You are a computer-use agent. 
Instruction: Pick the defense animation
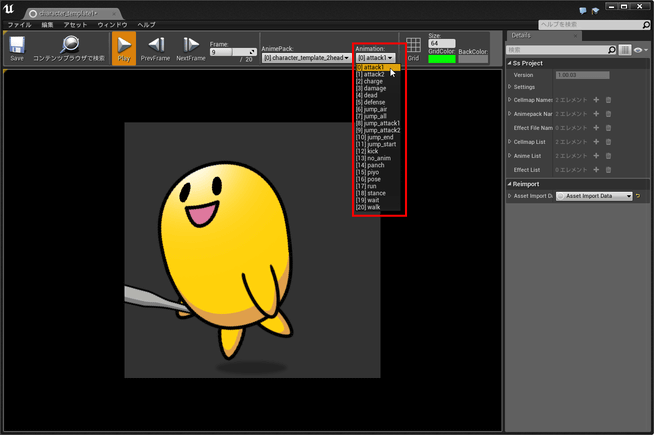point(378,102)
